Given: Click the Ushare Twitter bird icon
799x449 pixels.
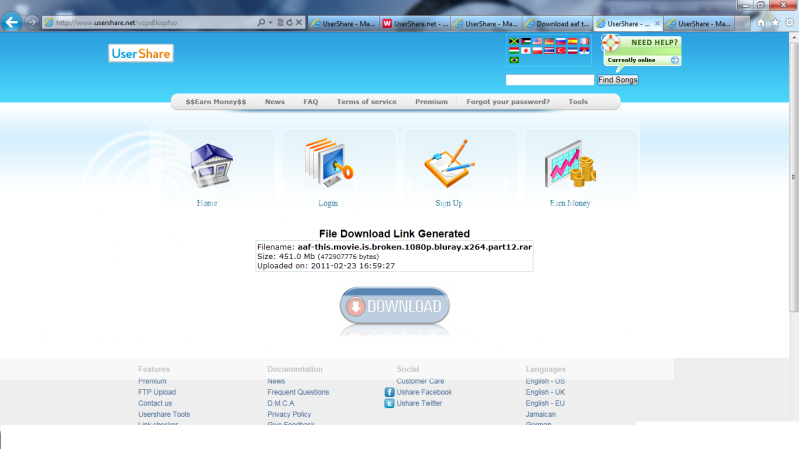Looking at the screenshot, I should click(390, 404).
